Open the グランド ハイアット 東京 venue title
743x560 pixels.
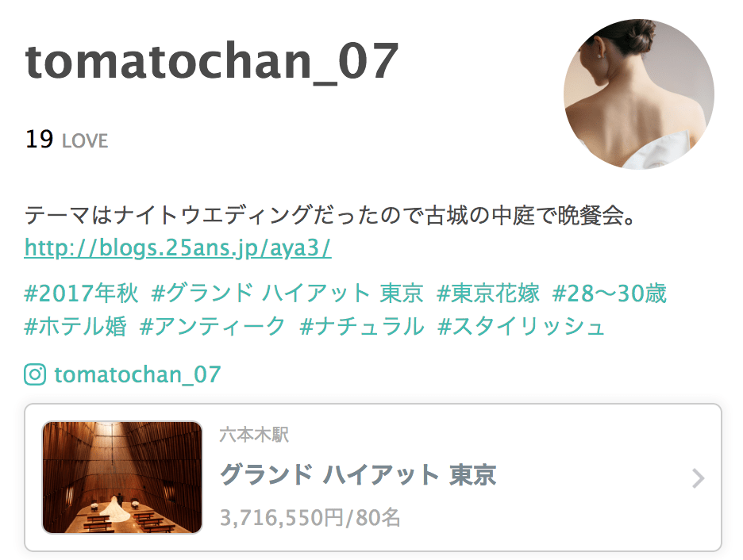pyautogui.click(x=358, y=475)
